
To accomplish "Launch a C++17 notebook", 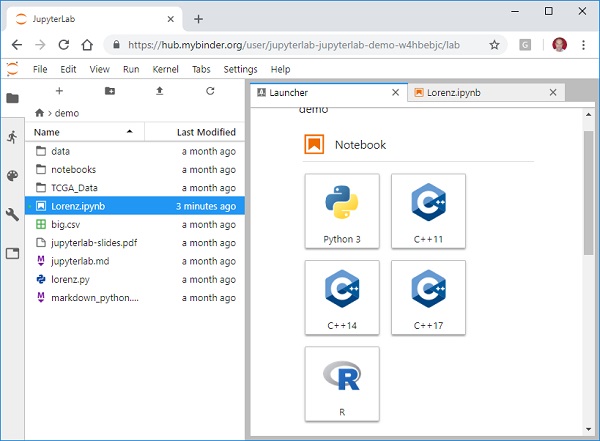I will tap(428, 297).
